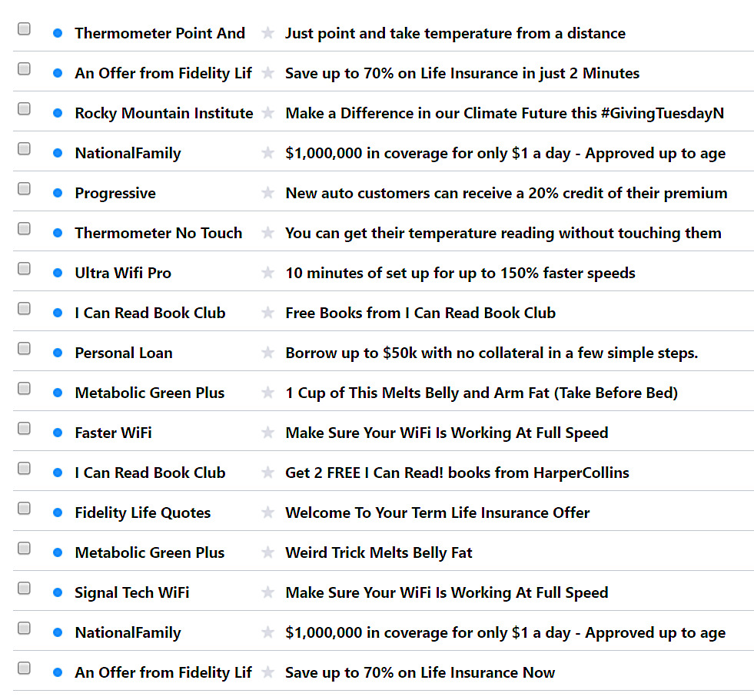Check the Signal Tech WiFi email checkbox
The height and width of the screenshot is (700, 754).
[24, 588]
